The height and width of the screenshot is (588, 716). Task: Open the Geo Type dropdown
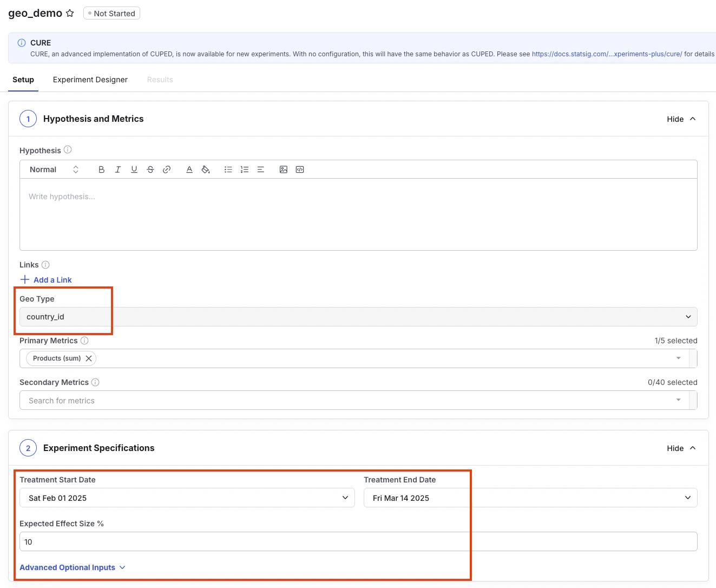688,317
